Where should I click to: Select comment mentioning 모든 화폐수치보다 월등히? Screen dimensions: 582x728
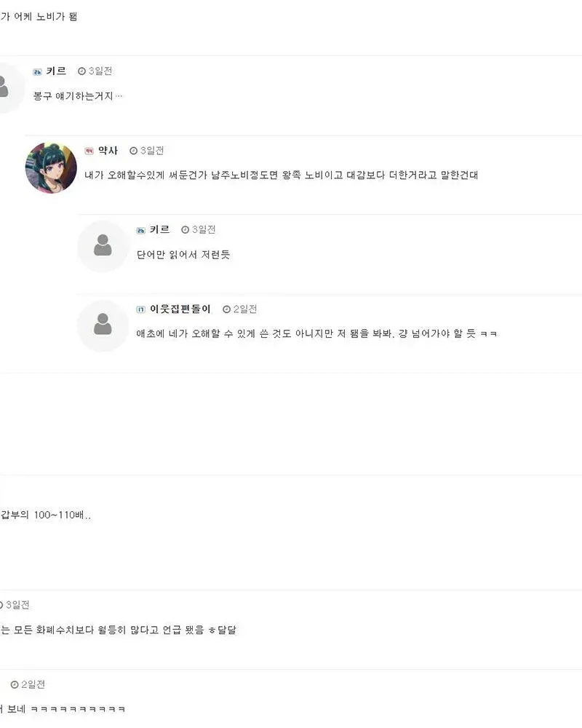119,630
